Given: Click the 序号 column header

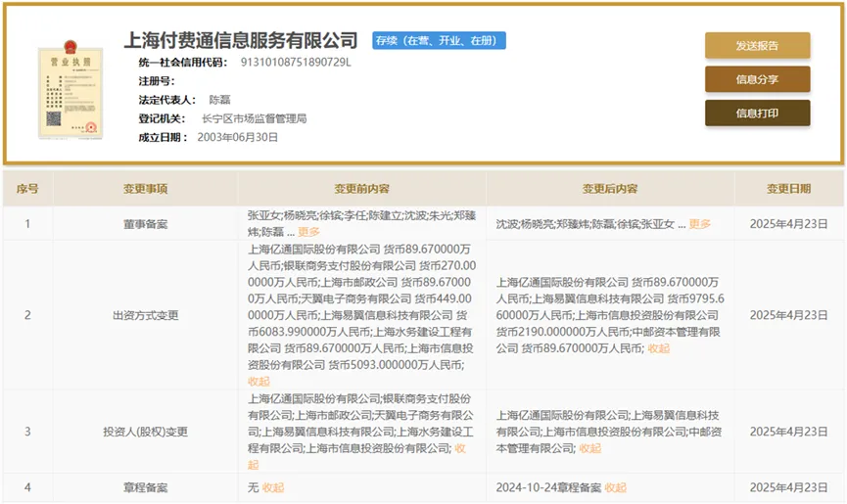Looking at the screenshot, I should coord(27,189).
